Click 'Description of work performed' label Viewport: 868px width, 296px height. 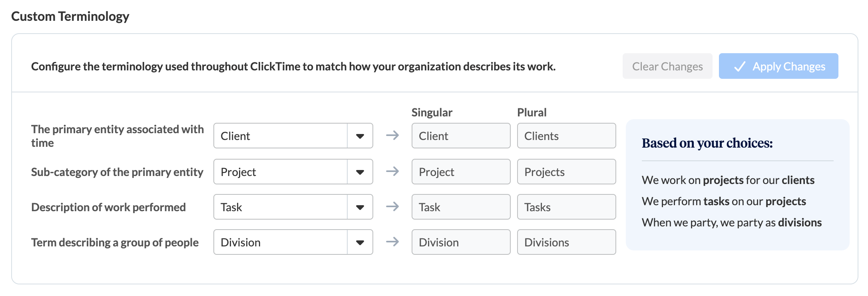(108, 207)
